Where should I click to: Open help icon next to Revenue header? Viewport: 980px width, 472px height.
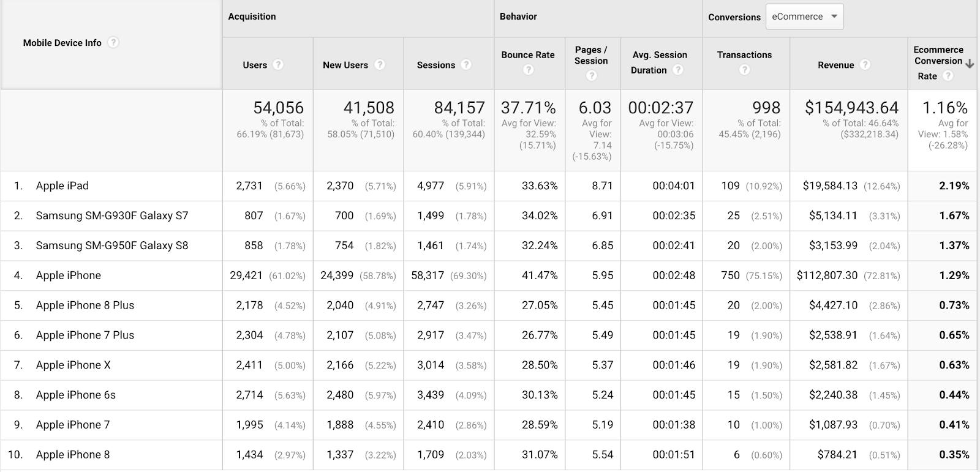865,64
